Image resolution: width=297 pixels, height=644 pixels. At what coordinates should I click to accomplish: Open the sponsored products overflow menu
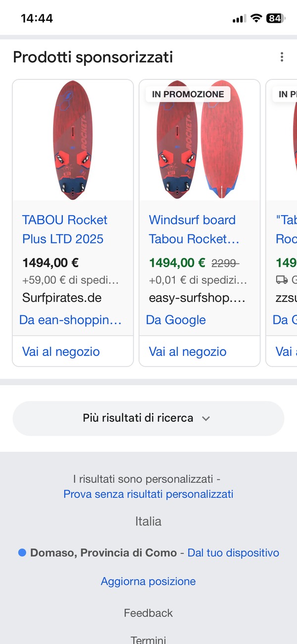[x=282, y=57]
